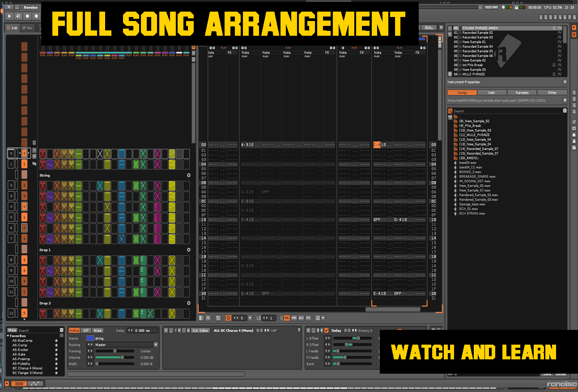Collapse the Favorites tree

pyautogui.click(x=8, y=336)
